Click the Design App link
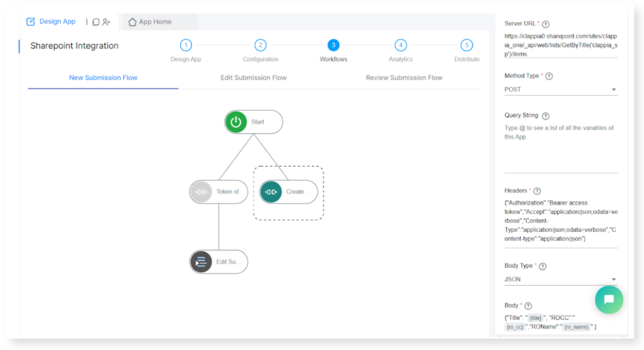 coord(57,21)
